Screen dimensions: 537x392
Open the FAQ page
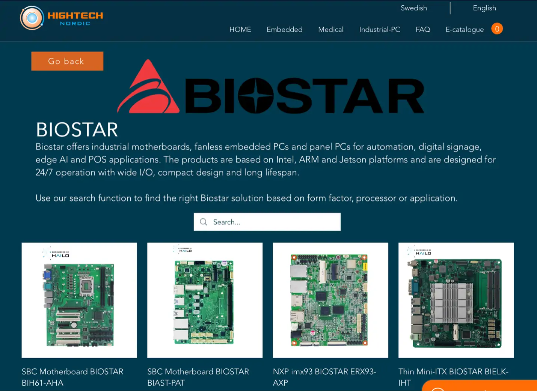(x=422, y=29)
